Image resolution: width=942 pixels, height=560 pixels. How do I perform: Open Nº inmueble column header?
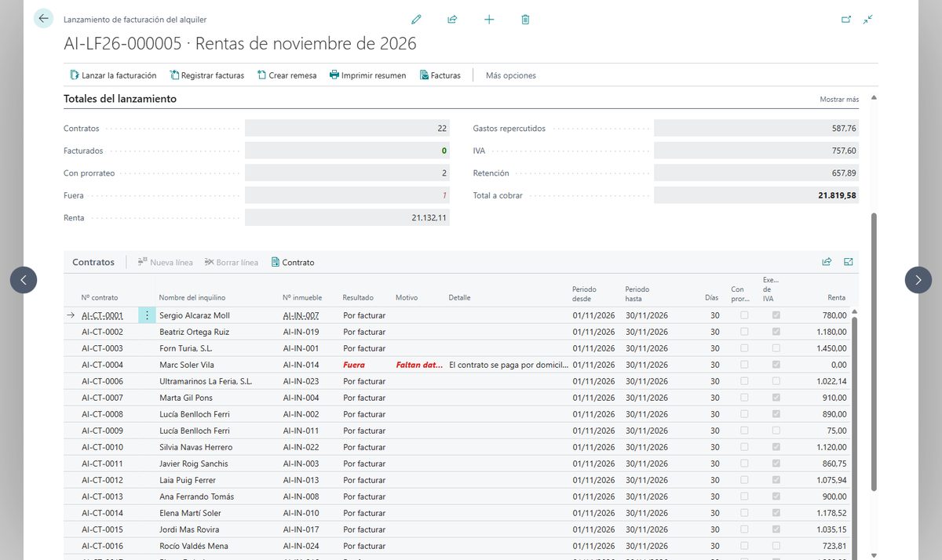(x=302, y=298)
